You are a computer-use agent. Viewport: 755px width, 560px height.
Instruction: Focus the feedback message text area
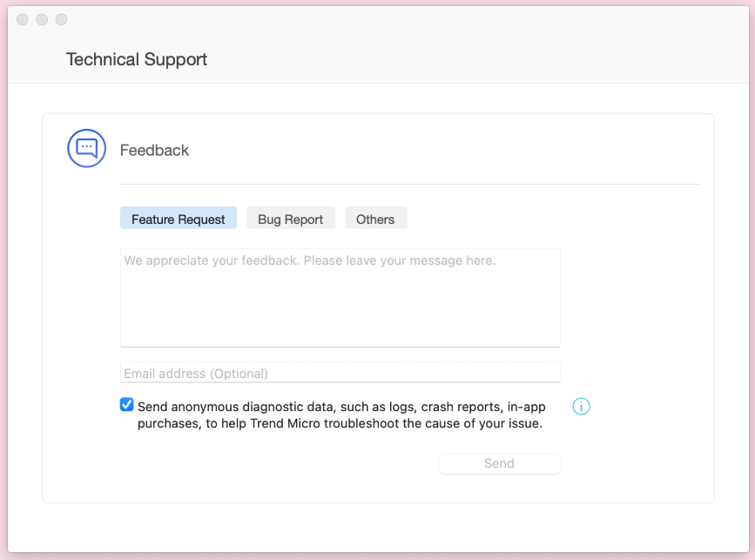coord(340,298)
